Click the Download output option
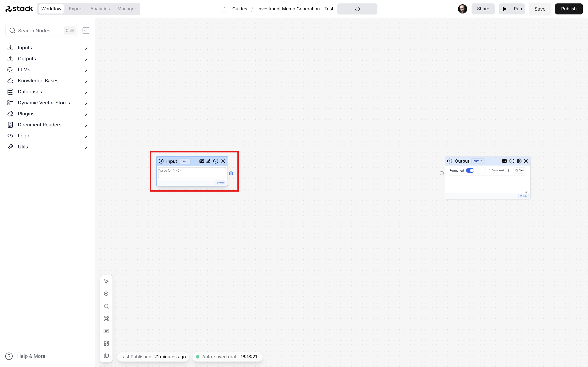Image resolution: width=588 pixels, height=367 pixels. point(495,170)
